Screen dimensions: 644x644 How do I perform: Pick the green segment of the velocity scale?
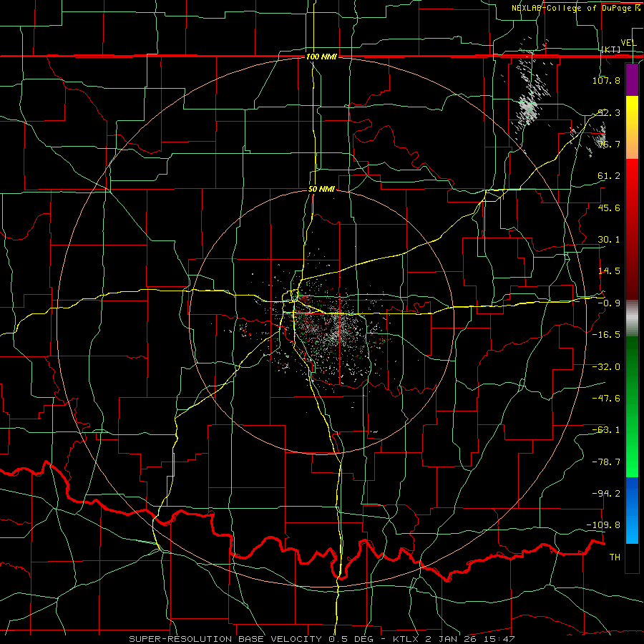632,407
